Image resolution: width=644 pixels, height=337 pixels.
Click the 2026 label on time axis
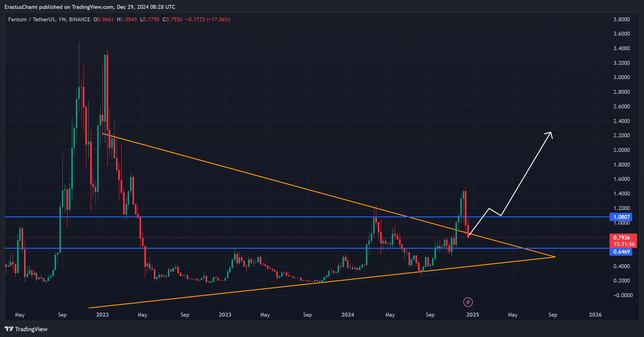595,315
